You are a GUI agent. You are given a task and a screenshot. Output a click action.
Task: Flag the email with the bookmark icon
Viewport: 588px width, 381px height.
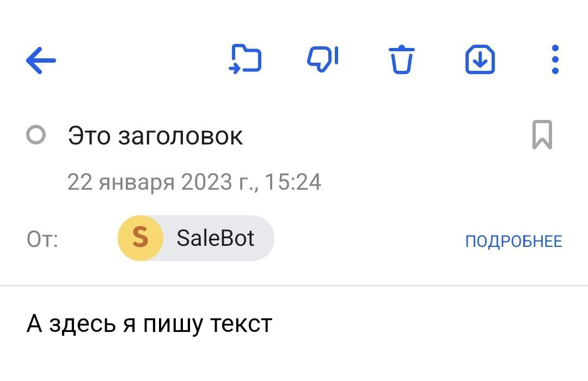[542, 135]
